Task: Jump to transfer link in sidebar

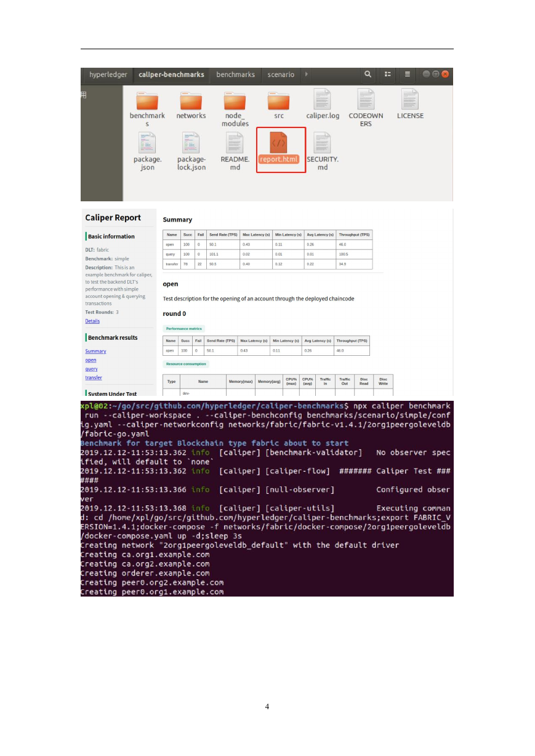Action: [94, 377]
